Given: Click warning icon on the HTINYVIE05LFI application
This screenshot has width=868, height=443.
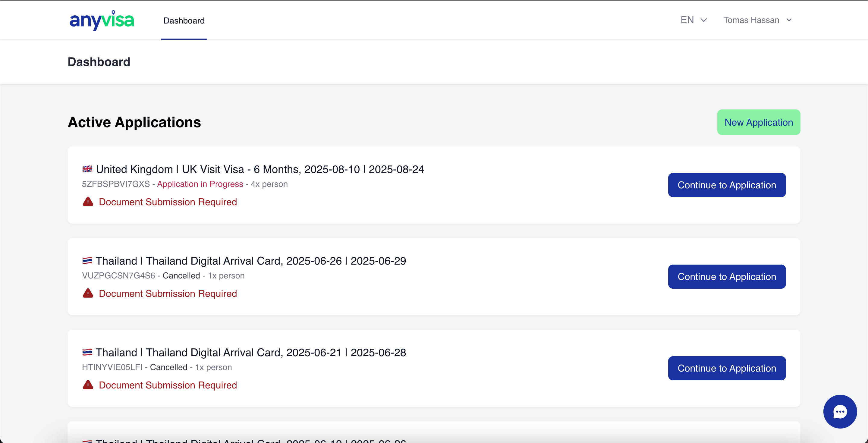Looking at the screenshot, I should (88, 385).
